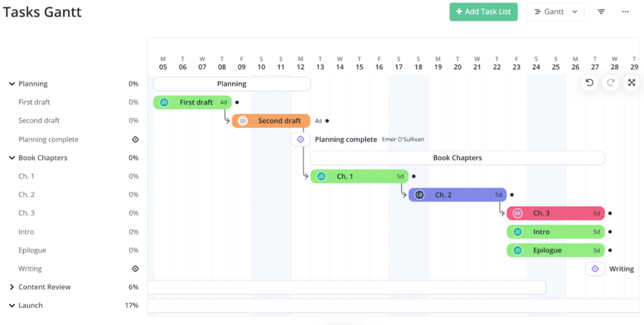Click the LB assignee avatar on Ch. 2
Viewport: 644px width, 325px height.
[x=419, y=194]
